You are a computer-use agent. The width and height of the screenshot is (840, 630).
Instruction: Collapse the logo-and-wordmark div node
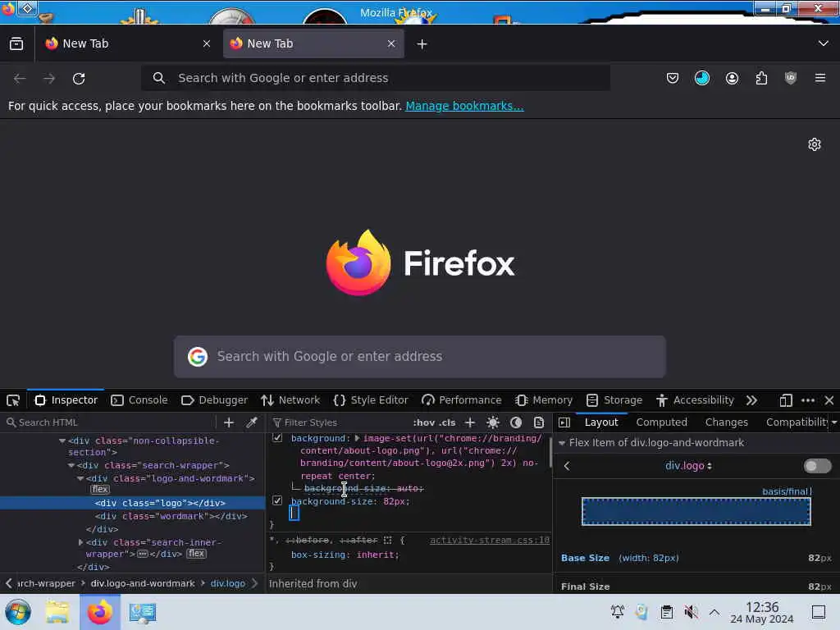coord(80,478)
